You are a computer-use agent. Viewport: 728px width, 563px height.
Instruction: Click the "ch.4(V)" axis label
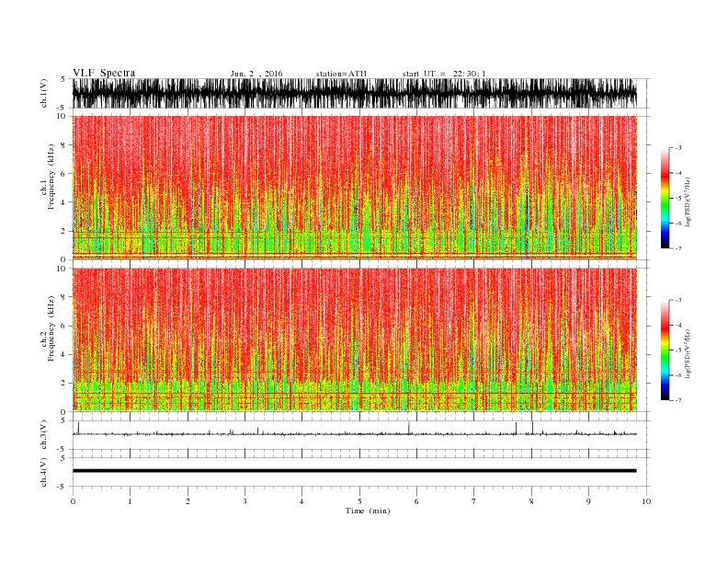(x=44, y=472)
